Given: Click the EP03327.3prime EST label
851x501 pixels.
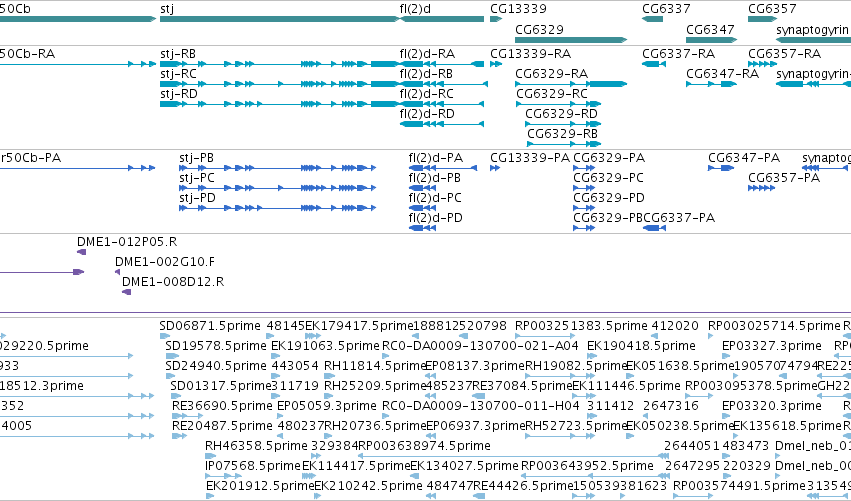Looking at the screenshot, I should coord(772,346).
